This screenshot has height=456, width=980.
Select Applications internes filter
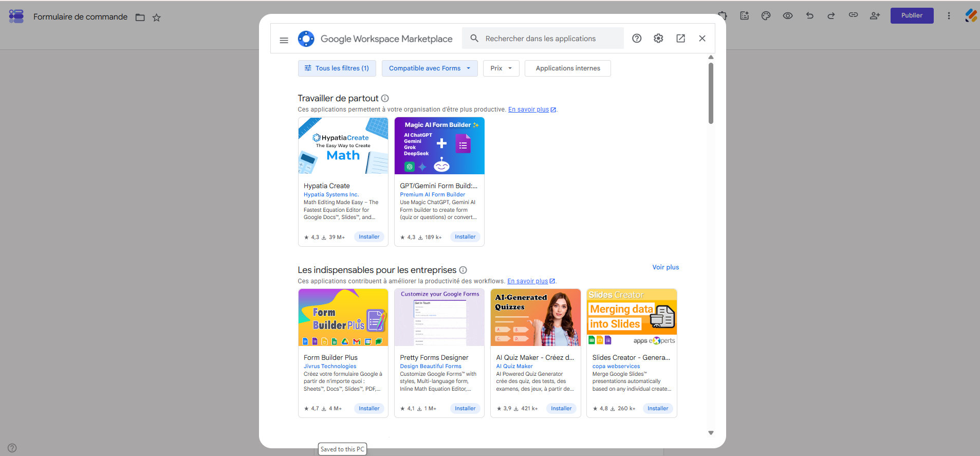pyautogui.click(x=568, y=68)
